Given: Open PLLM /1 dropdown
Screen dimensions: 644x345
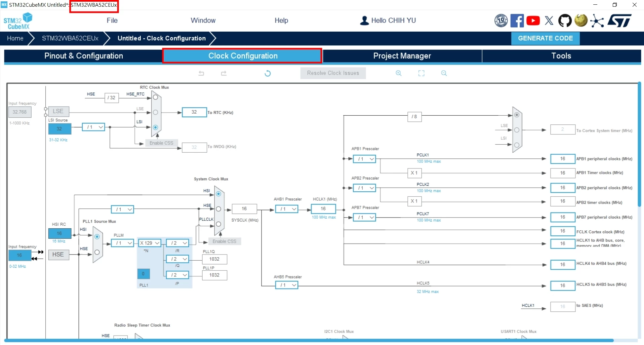Looking at the screenshot, I should click(122, 243).
